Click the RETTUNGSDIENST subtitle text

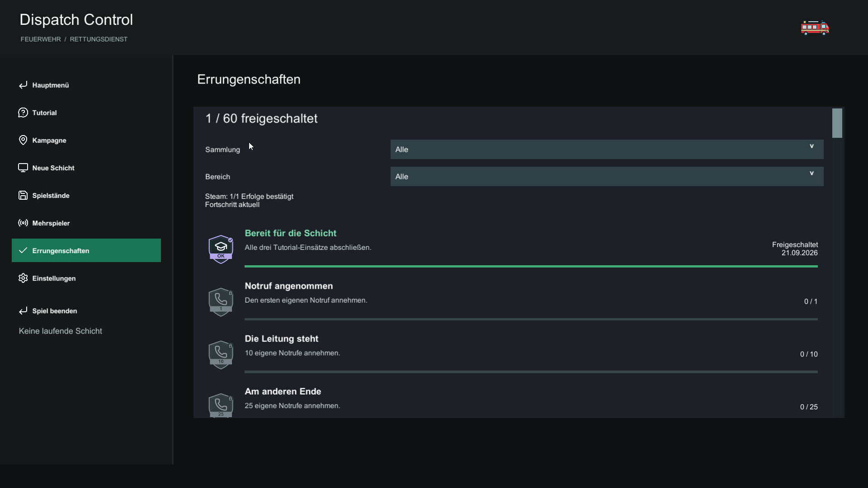[x=99, y=39]
